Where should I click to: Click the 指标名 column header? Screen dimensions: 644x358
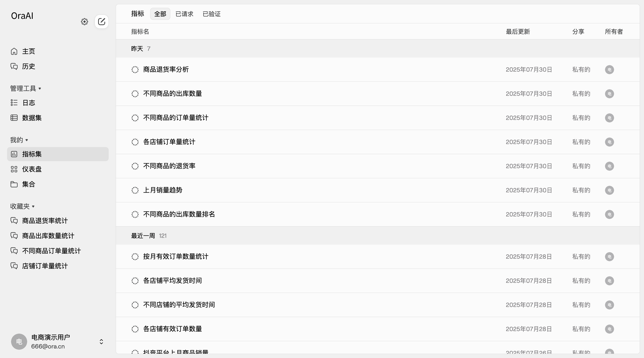140,32
